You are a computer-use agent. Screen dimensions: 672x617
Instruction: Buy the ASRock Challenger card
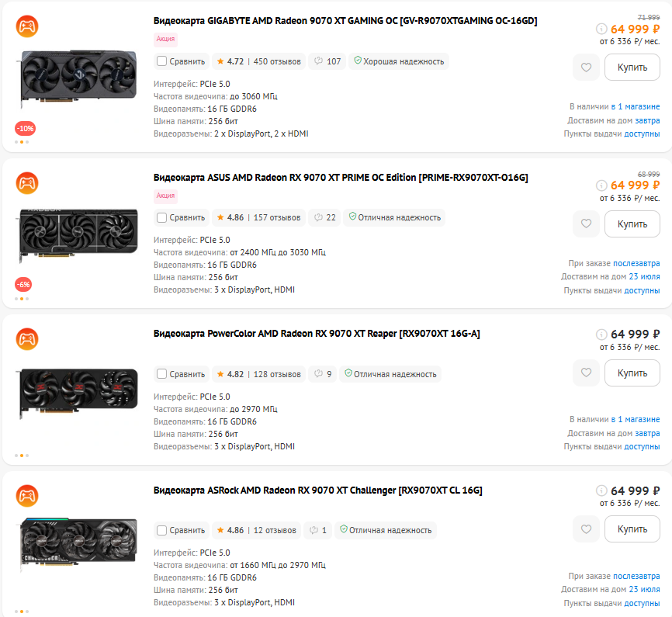[x=632, y=529]
